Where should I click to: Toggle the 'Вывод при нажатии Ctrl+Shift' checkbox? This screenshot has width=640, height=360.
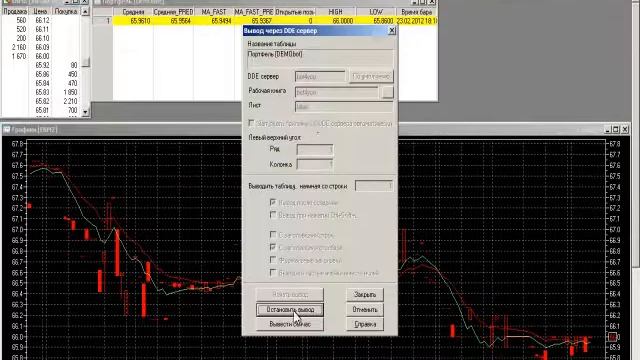273,215
